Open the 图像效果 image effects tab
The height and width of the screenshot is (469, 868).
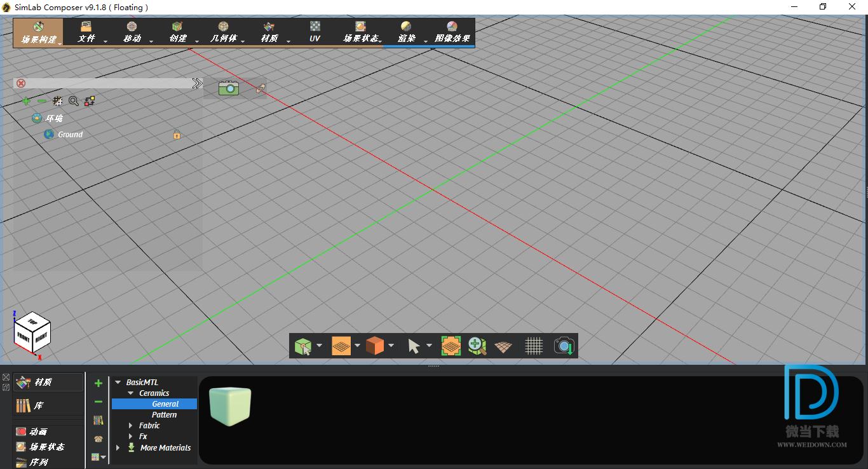[x=452, y=32]
